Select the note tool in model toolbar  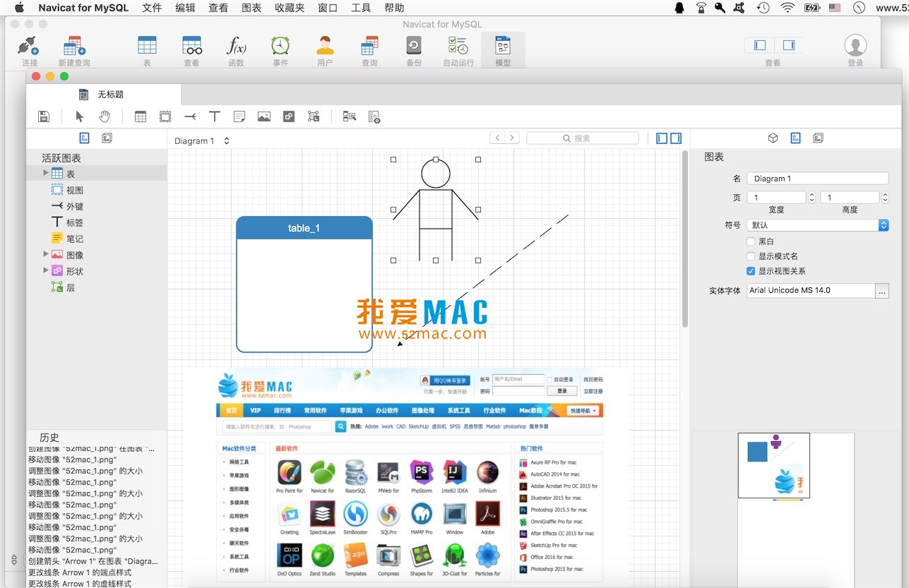(x=239, y=116)
